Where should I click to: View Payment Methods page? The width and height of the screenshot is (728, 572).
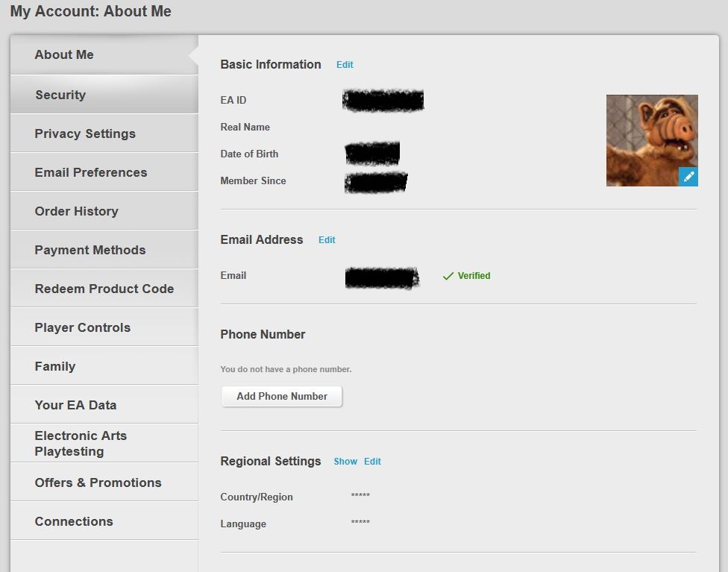coord(104,250)
